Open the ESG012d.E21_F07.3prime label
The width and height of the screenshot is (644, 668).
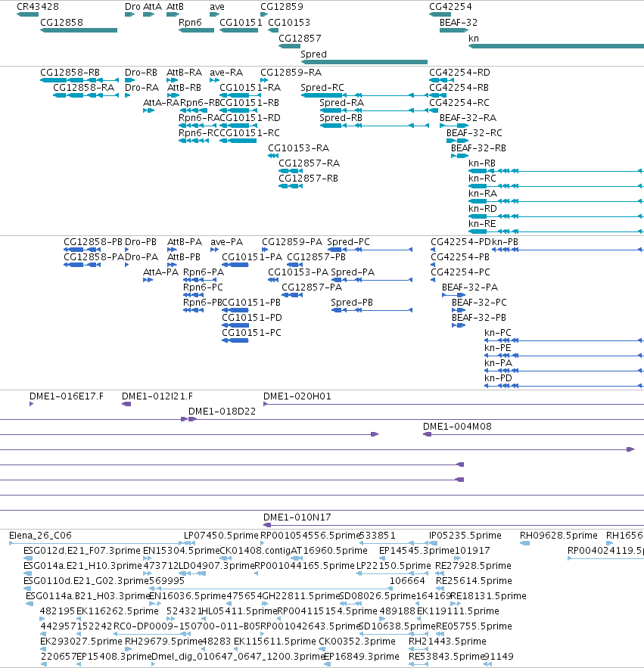[82, 551]
